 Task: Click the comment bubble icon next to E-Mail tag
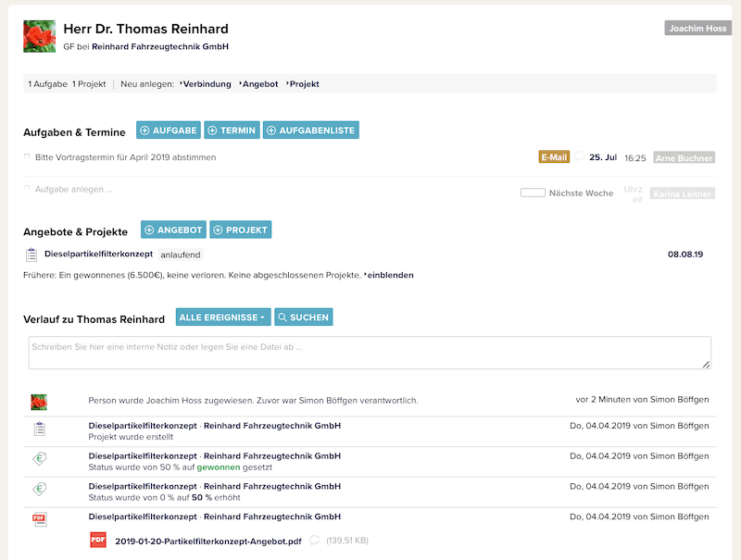pyautogui.click(x=580, y=156)
